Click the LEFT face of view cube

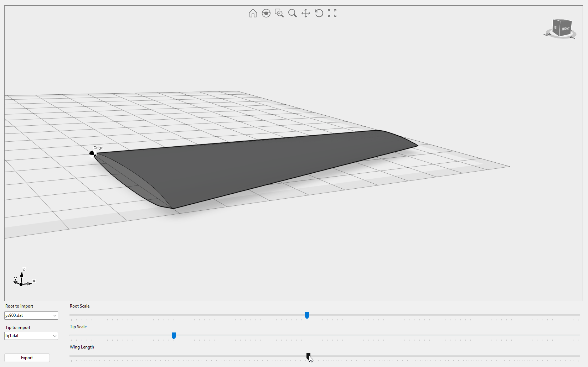pyautogui.click(x=556, y=27)
